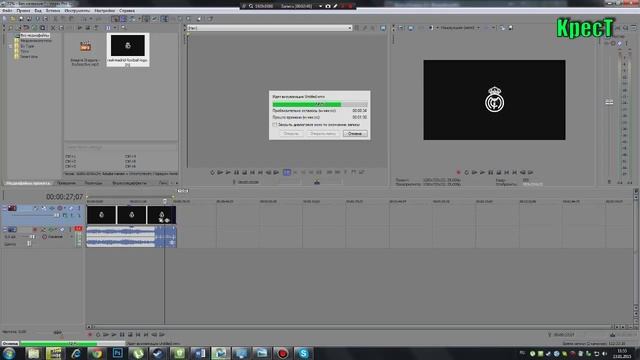This screenshot has height=360, width=640.
Task: Open the Справка menu
Action: [x=127, y=11]
